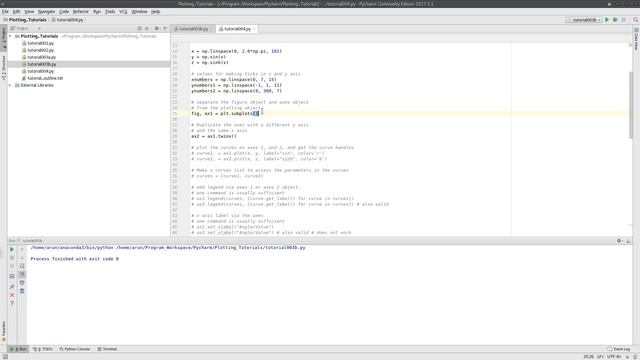The height and width of the screenshot is (360, 640).
Task: Open the Tools menu
Action: point(110,12)
